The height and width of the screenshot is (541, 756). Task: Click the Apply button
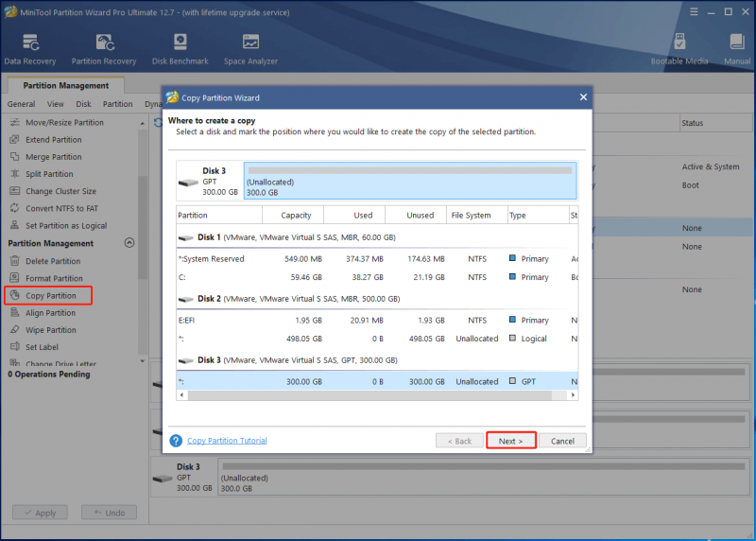pyautogui.click(x=40, y=513)
